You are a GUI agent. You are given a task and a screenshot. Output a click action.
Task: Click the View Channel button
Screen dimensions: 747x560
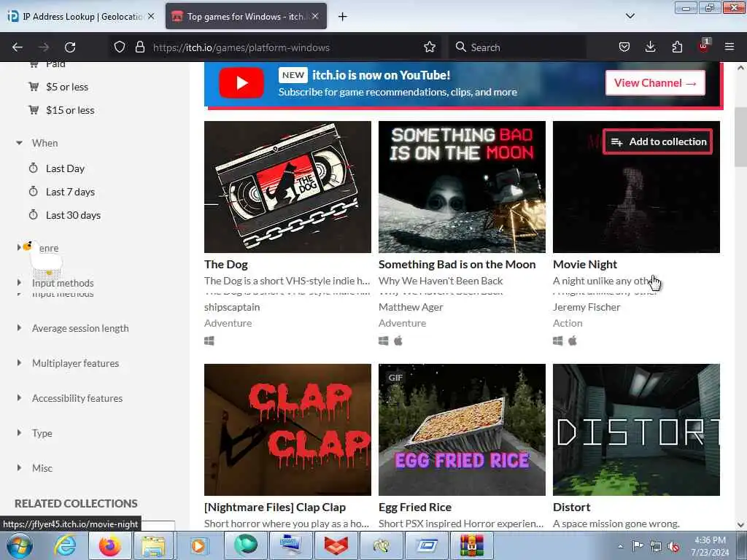(x=655, y=83)
